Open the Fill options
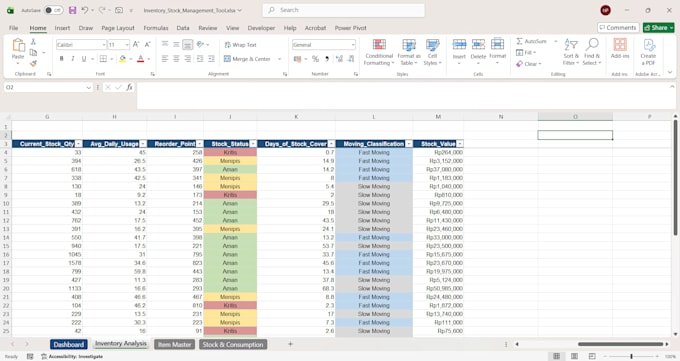This screenshot has height=361, width=680. point(526,53)
